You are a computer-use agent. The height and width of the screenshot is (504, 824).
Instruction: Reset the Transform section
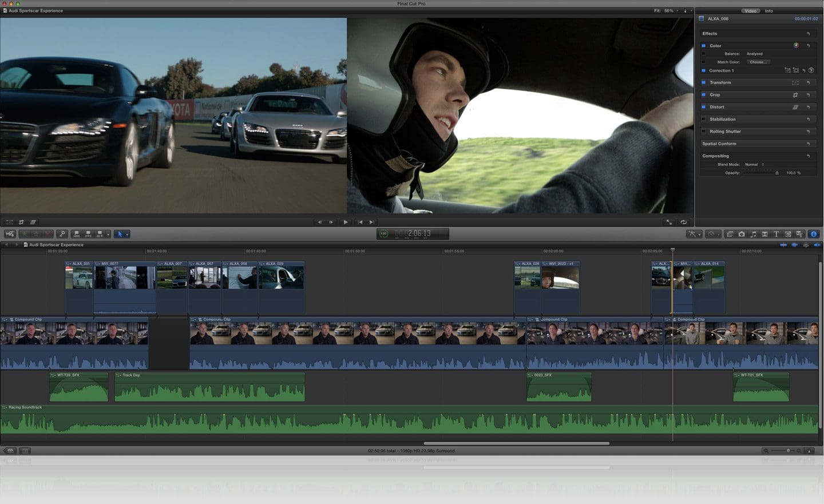click(x=808, y=82)
